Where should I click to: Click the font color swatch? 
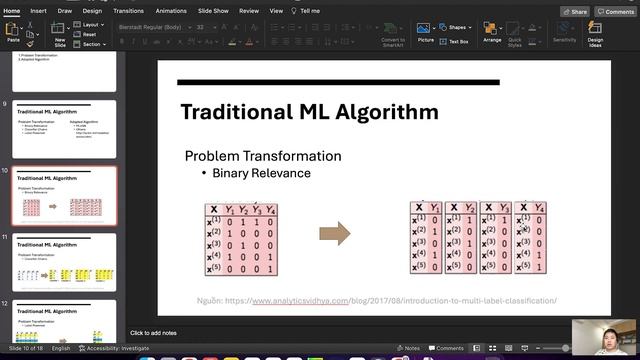(x=249, y=42)
